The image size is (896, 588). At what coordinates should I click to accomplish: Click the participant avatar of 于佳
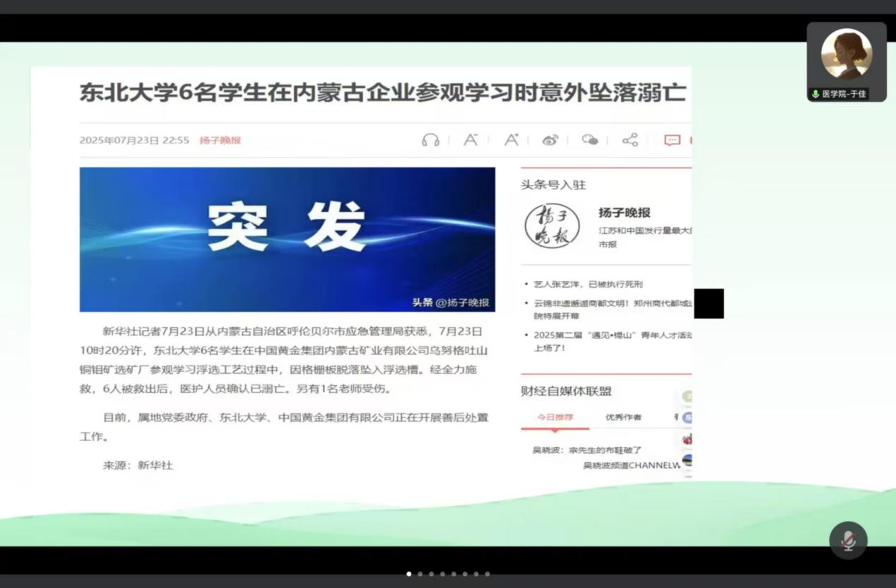pos(846,54)
